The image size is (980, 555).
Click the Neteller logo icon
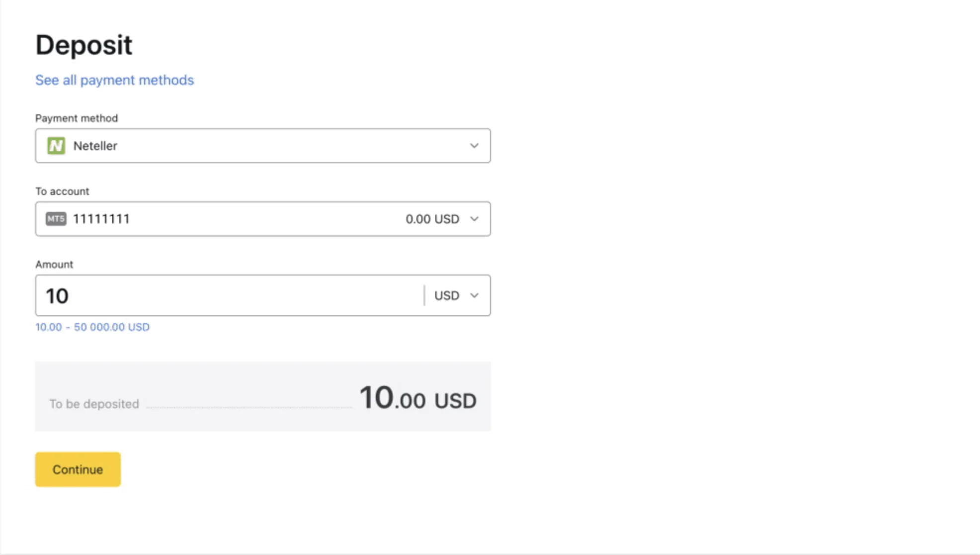click(x=56, y=146)
